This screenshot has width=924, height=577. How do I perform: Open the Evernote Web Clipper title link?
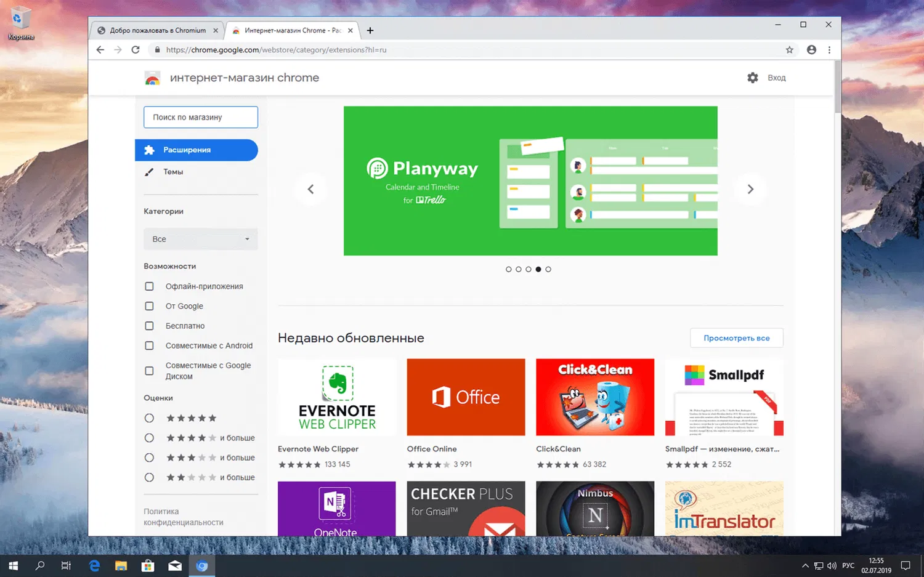(x=318, y=449)
